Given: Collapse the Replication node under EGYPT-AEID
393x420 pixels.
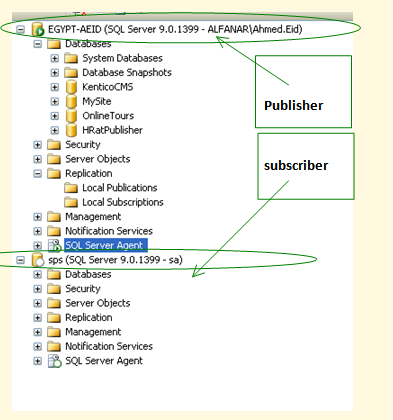Looking at the screenshot, I should pos(38,174).
